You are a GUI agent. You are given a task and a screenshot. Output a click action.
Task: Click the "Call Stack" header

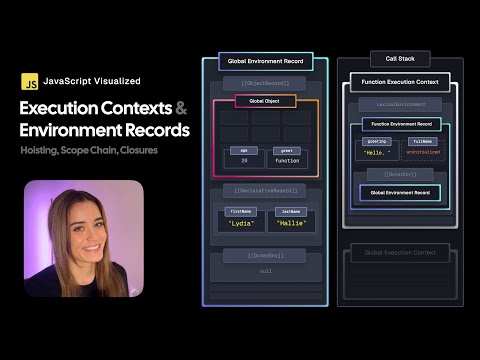click(400, 59)
